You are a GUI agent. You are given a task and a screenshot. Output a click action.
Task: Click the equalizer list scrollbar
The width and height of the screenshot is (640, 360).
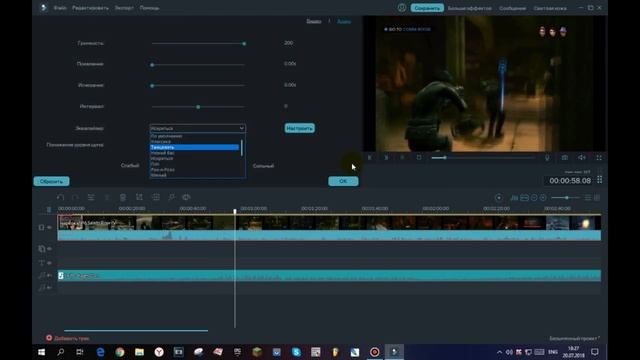coord(242,148)
